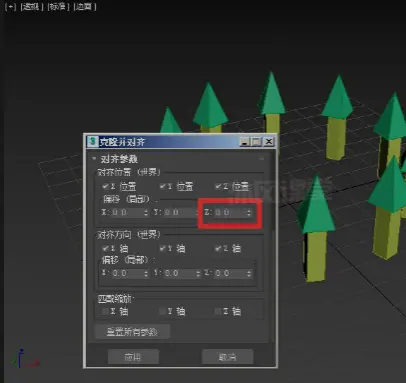Collapse the 对齐参数 rollout arrow
The image size is (406, 383).
94,159
